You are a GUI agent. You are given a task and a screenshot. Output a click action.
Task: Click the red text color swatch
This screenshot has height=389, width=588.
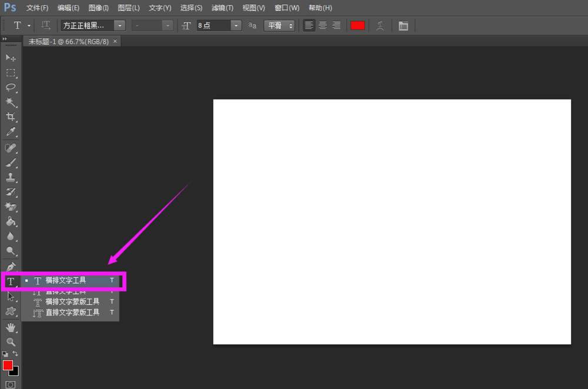(358, 25)
